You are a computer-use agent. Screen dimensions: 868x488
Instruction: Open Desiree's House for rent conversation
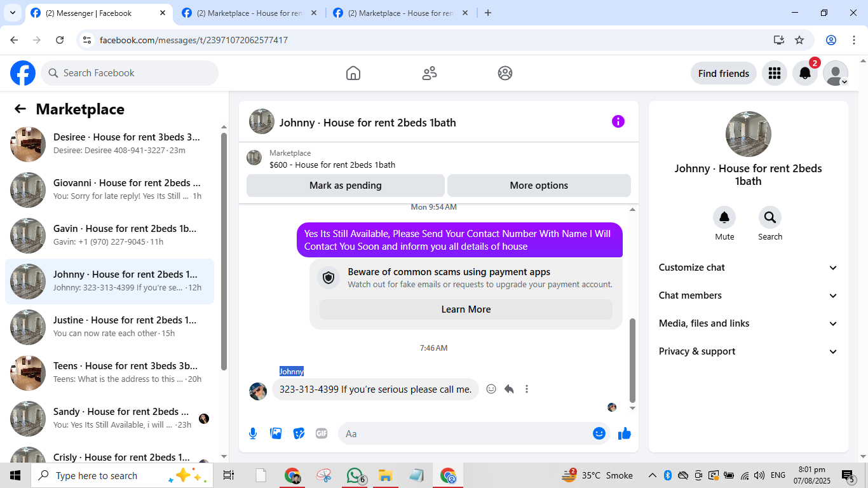(109, 144)
